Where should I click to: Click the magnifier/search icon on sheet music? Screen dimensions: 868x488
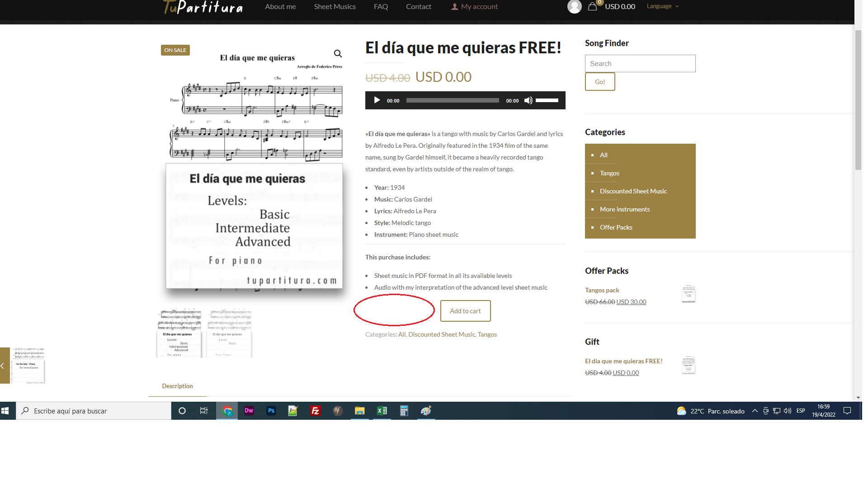pyautogui.click(x=339, y=53)
